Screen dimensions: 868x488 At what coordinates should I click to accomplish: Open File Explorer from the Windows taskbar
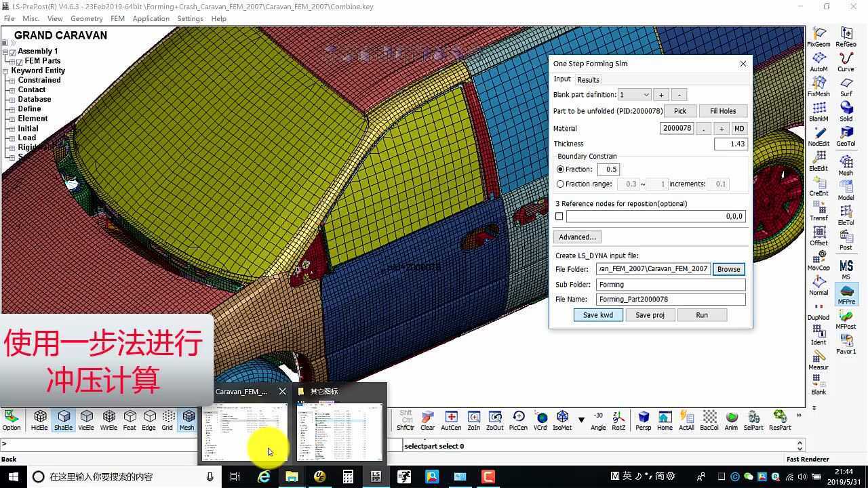pyautogui.click(x=292, y=476)
